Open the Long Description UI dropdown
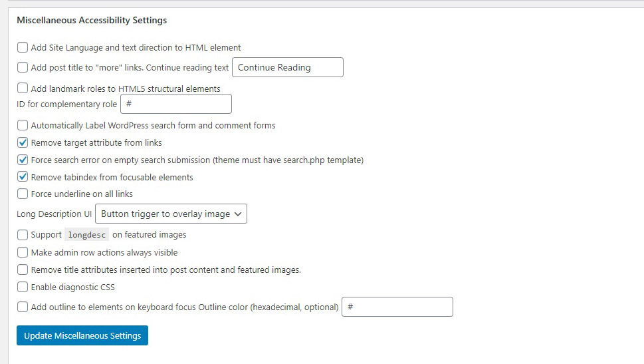Viewport: 644px width, 364px height. point(171,214)
